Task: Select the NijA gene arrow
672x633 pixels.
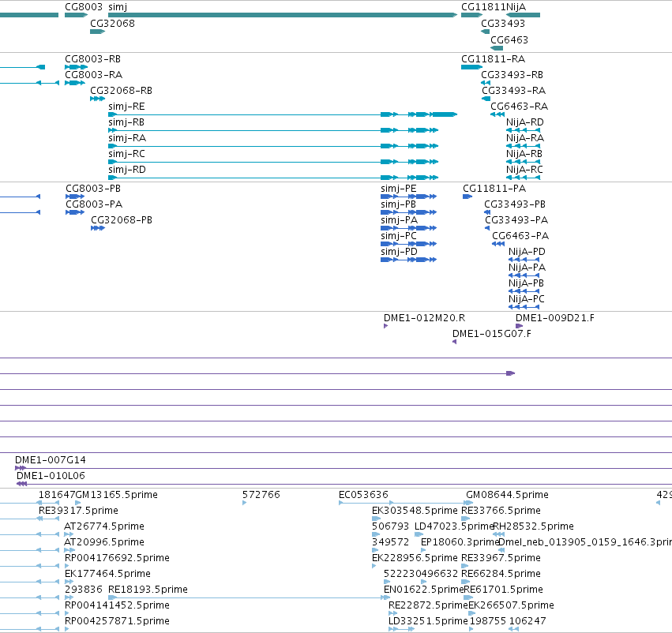Action: pyautogui.click(x=523, y=15)
